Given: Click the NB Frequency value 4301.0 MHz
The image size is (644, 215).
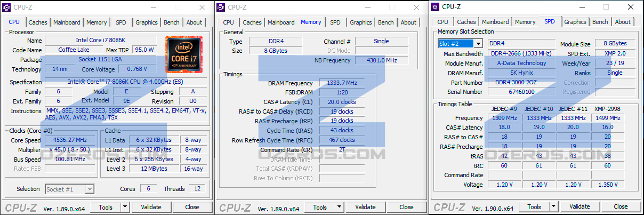Looking at the screenshot, I should click(x=382, y=60).
